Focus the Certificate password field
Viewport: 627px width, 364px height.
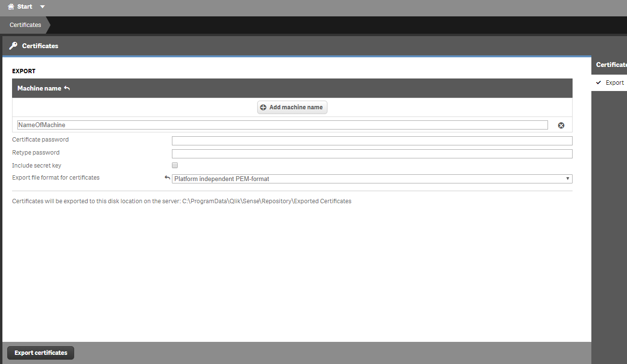(x=372, y=141)
